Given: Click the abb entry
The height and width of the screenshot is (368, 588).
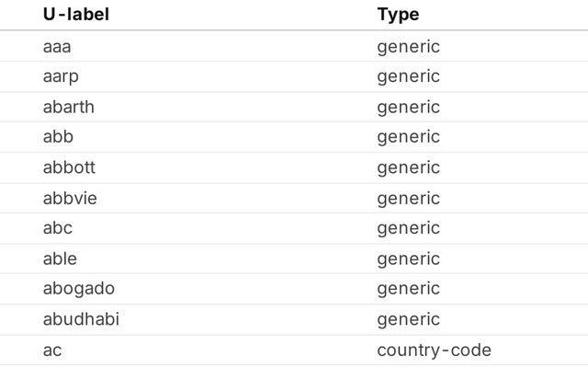Looking at the screenshot, I should 58,137.
